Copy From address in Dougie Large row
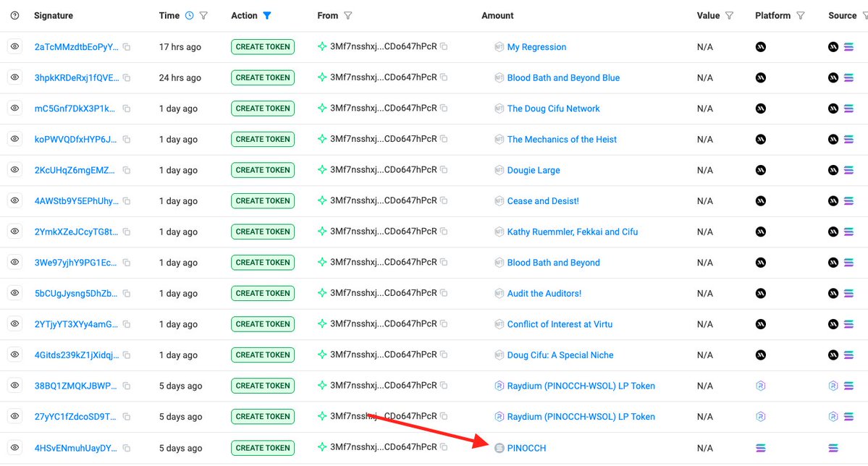 pyautogui.click(x=444, y=170)
